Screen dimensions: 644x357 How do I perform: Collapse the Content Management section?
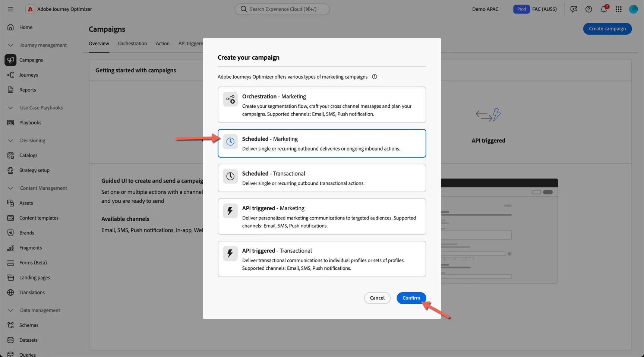pos(10,188)
